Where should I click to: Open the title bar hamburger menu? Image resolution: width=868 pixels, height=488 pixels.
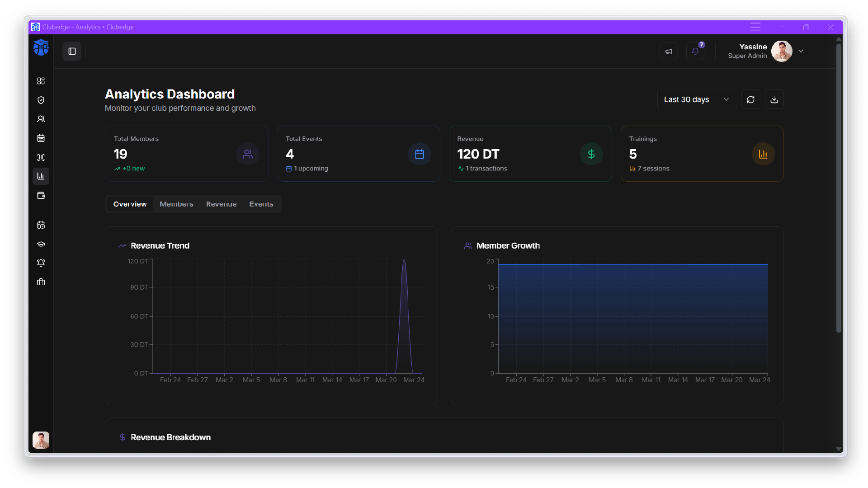(755, 27)
